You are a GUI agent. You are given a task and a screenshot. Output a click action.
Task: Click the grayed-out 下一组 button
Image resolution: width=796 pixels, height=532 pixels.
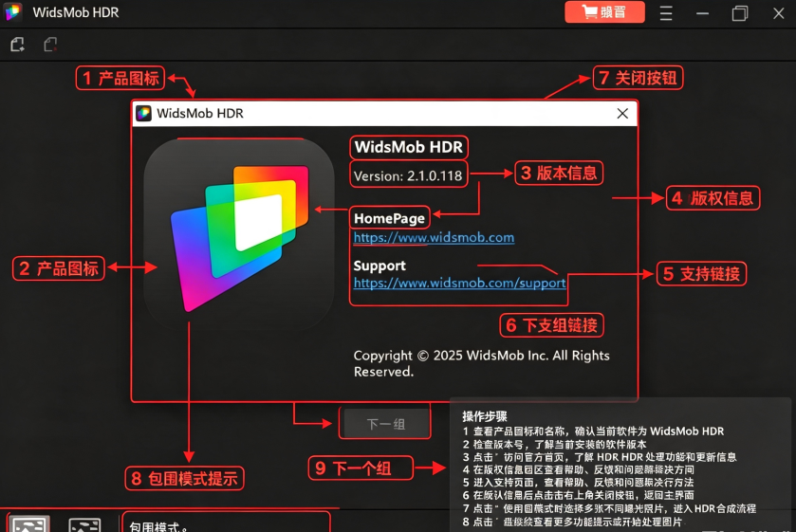pyautogui.click(x=386, y=424)
